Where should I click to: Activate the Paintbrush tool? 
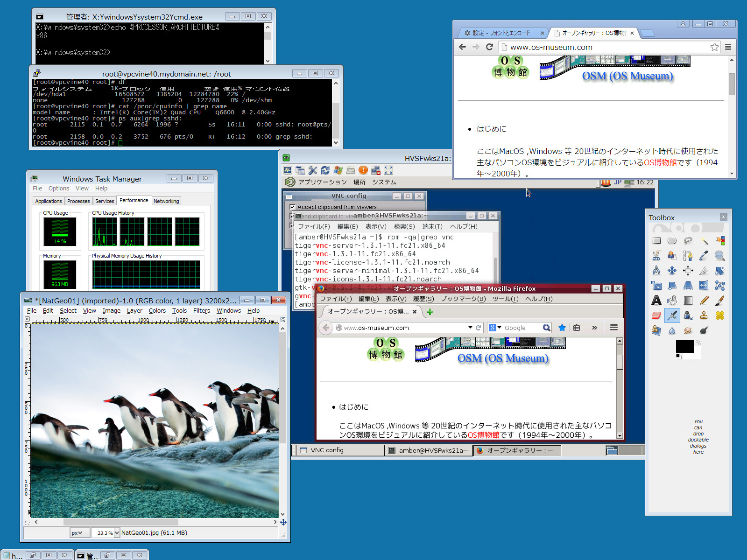tap(720, 301)
